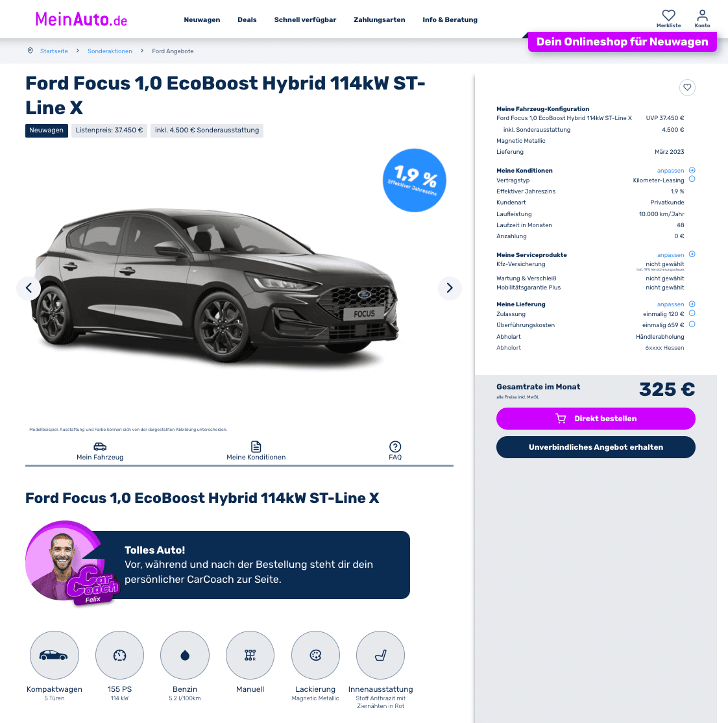Click Unverbindliches Angebot erhalten button
This screenshot has width=728, height=723.
(596, 447)
